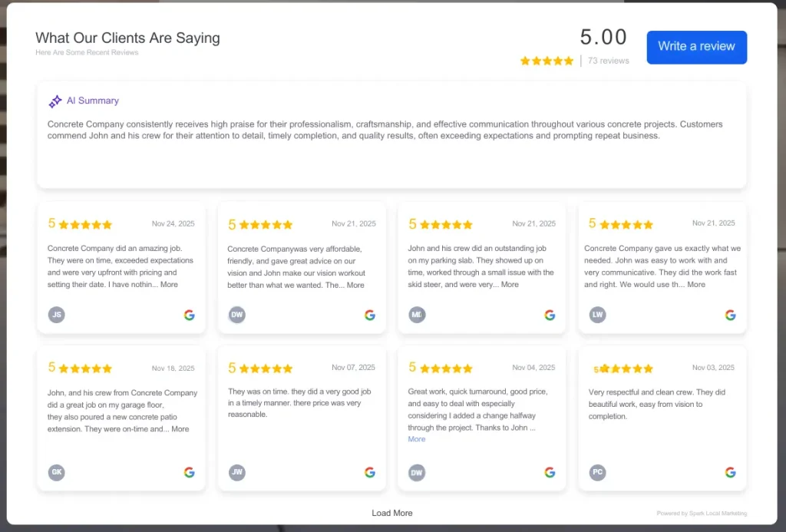Viewport: 786px width, 532px height.
Task: Click the Powered by Spark Local Marketing link
Action: tap(702, 514)
